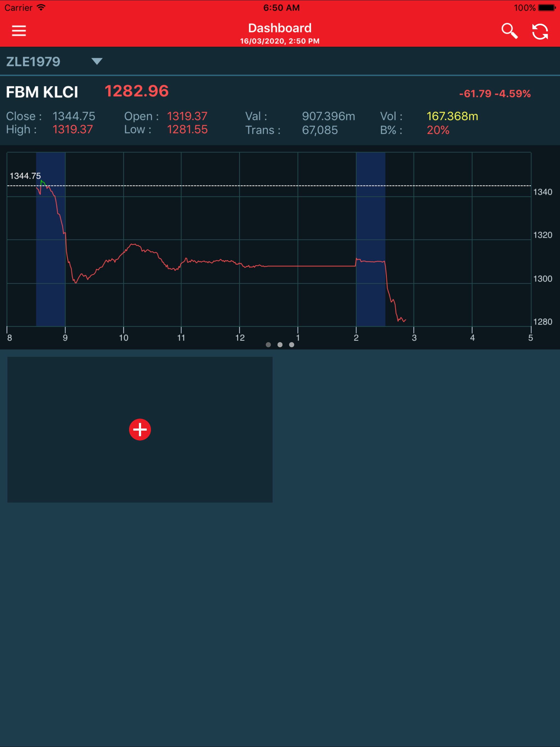Tap the Val figure 907.396m

tap(328, 116)
